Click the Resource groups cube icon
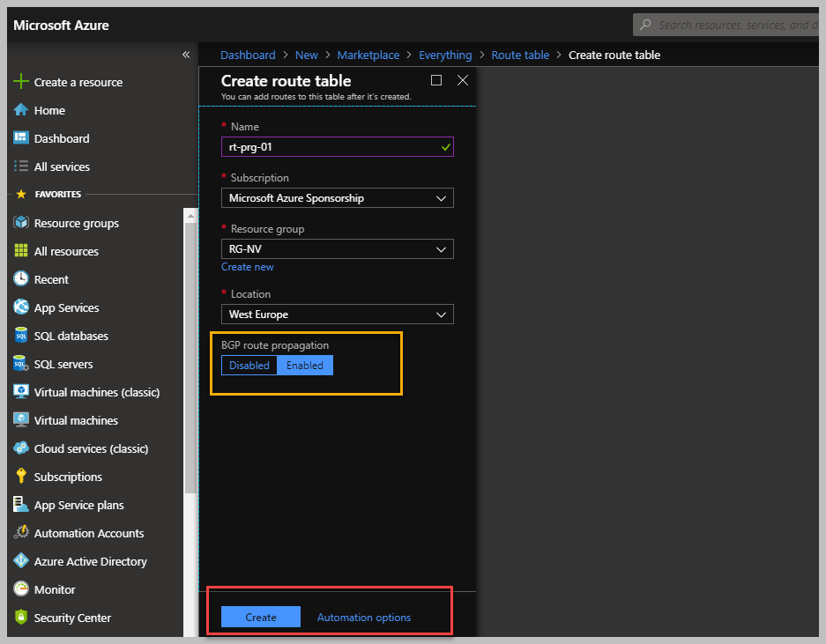Viewport: 826px width, 644px height. (21, 223)
